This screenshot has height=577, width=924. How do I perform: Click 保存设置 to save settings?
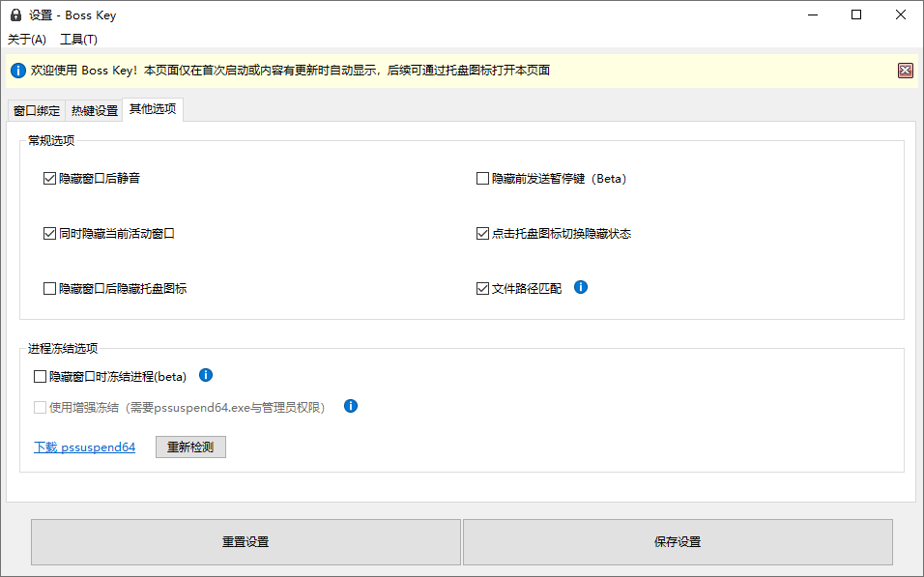click(678, 542)
